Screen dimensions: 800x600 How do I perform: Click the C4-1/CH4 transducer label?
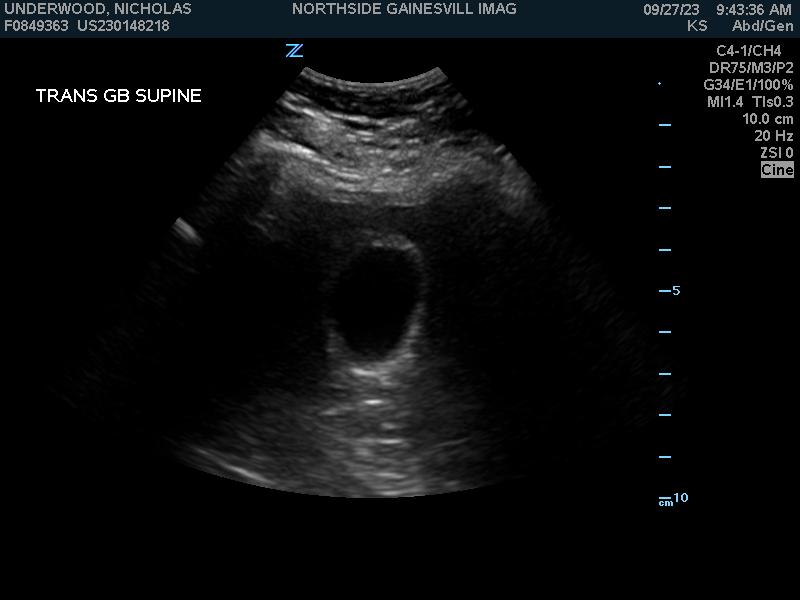point(749,51)
